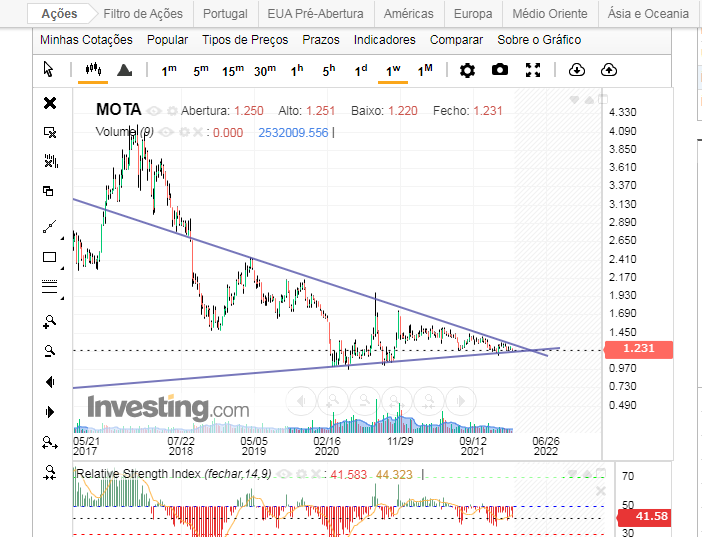Viewport: 702px width, 537px height.
Task: Move main chart pane down arrow
Action: pos(574,100)
